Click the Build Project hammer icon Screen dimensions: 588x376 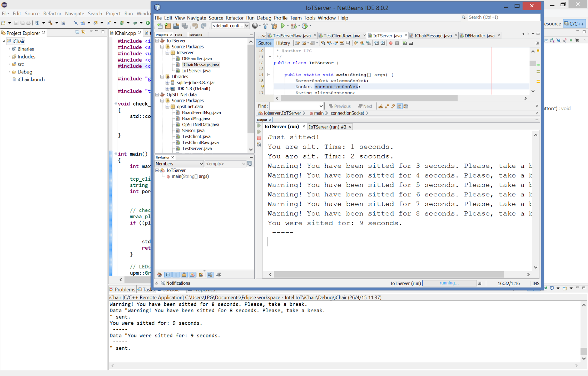265,26
